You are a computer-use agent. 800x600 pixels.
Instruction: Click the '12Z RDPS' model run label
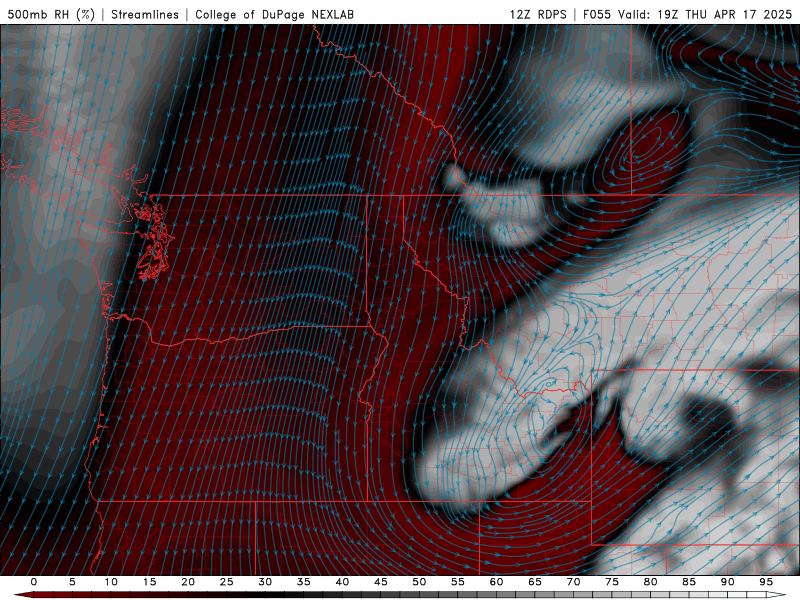click(x=538, y=14)
